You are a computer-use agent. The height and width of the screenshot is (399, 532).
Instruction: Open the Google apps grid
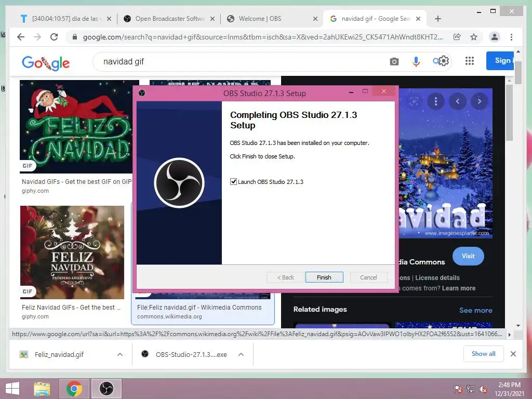click(x=469, y=61)
